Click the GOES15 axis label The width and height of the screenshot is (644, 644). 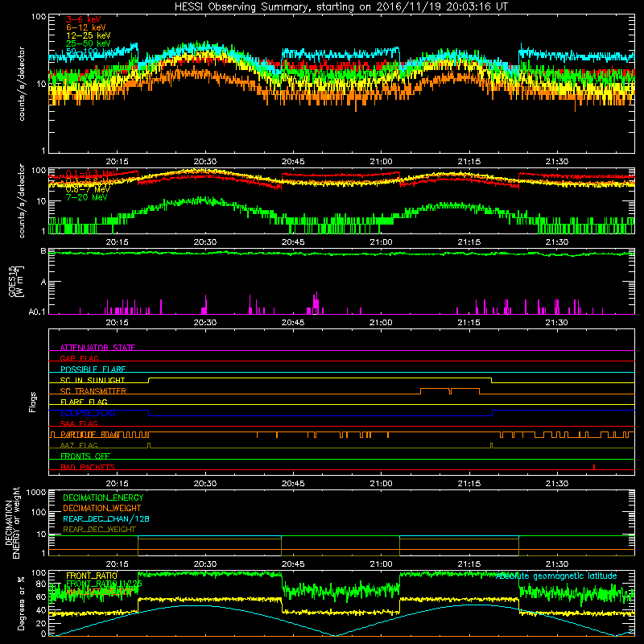(x=16, y=282)
